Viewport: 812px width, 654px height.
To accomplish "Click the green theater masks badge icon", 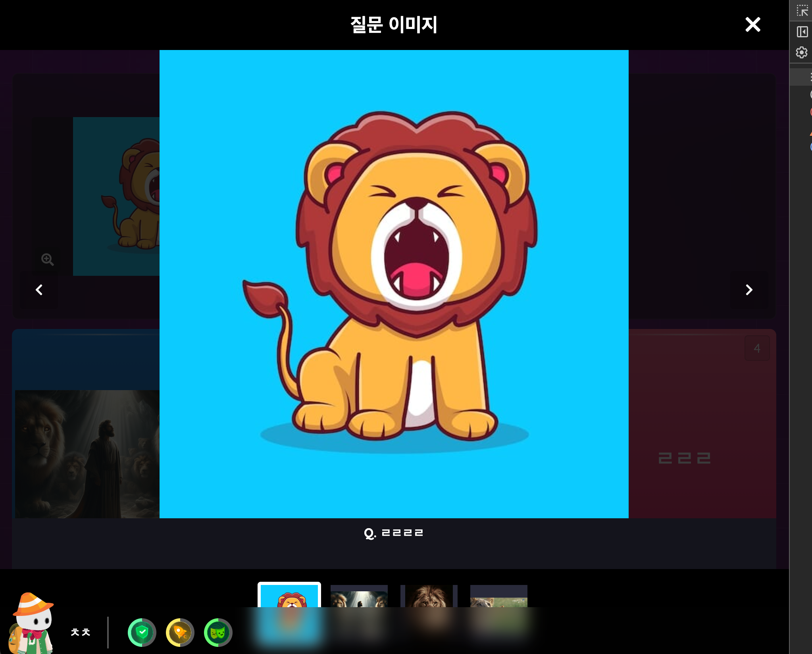I will point(218,632).
